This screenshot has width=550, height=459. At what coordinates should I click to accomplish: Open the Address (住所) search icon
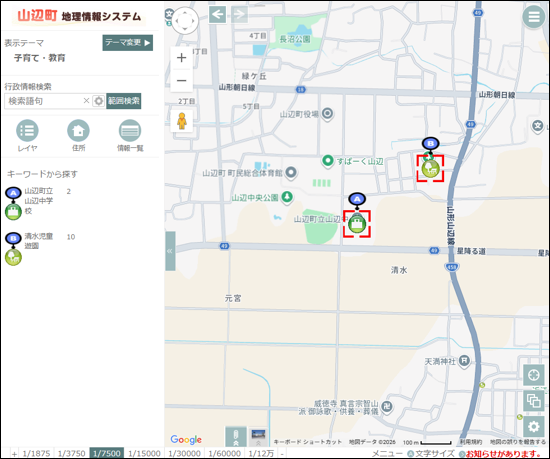(78, 130)
